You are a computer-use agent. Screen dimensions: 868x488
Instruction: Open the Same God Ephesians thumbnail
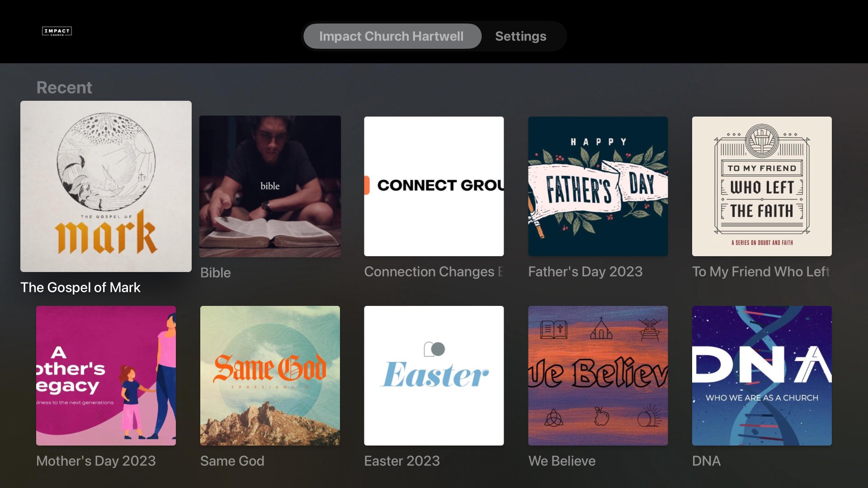pos(270,375)
